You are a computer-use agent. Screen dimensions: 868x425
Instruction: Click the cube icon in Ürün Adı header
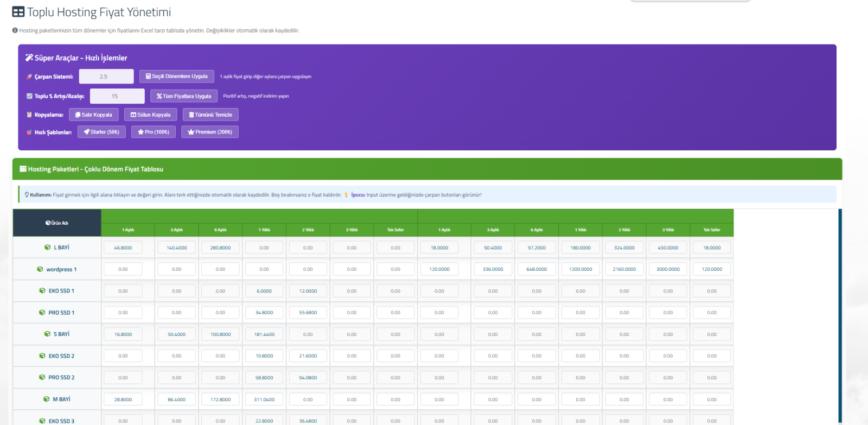[x=48, y=223]
